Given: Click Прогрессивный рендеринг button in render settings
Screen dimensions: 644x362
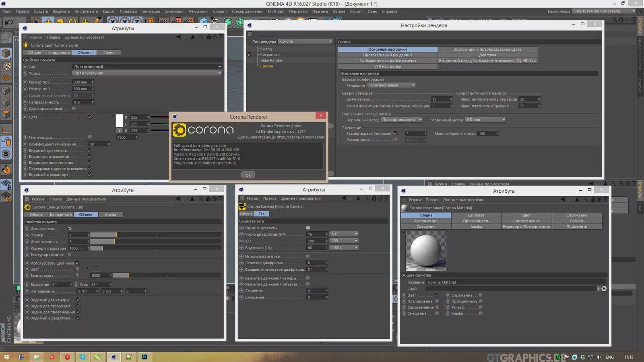Looking at the screenshot, I should (x=388, y=55).
